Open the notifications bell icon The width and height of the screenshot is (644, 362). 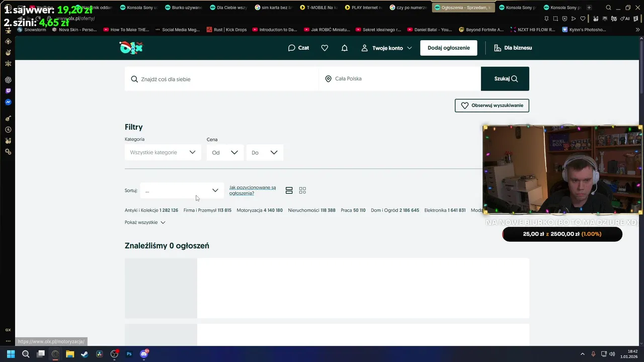click(345, 48)
